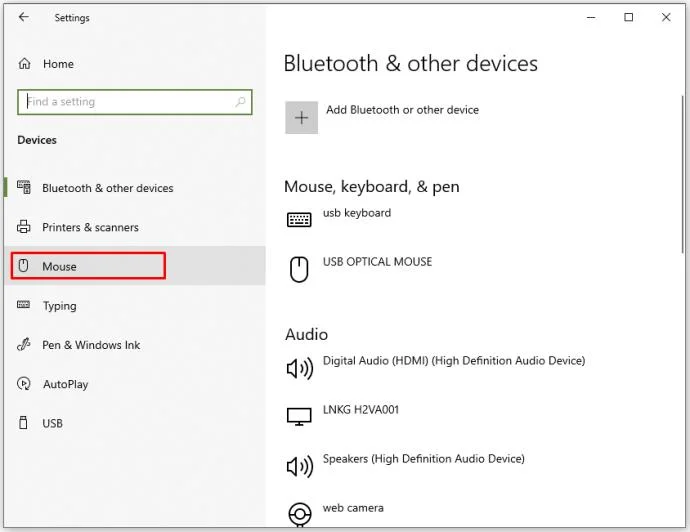The height and width of the screenshot is (532, 690).
Task: Click the plus icon to add device
Action: (x=301, y=118)
